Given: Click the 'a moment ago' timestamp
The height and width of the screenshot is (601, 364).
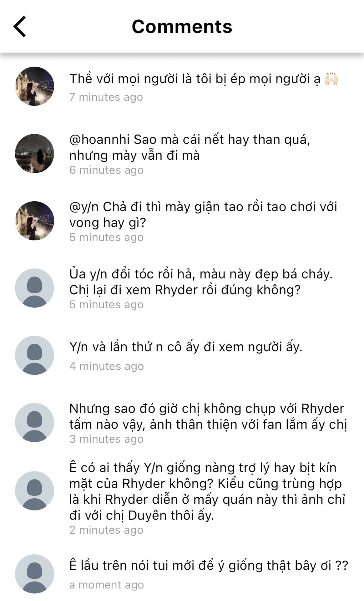Looking at the screenshot, I should coord(107,585).
